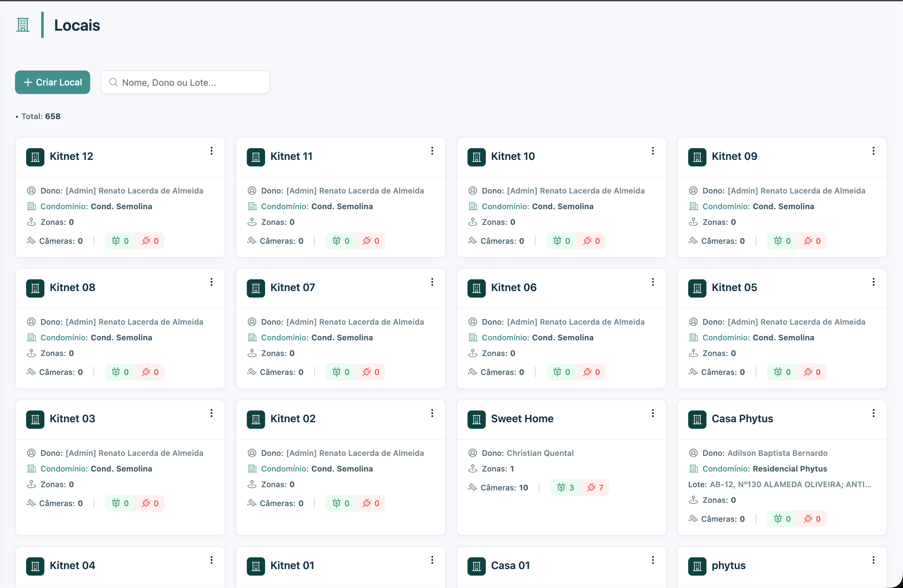Image resolution: width=903 pixels, height=588 pixels.
Task: Click online cameras badge on Casa Phytus
Action: tap(782, 518)
